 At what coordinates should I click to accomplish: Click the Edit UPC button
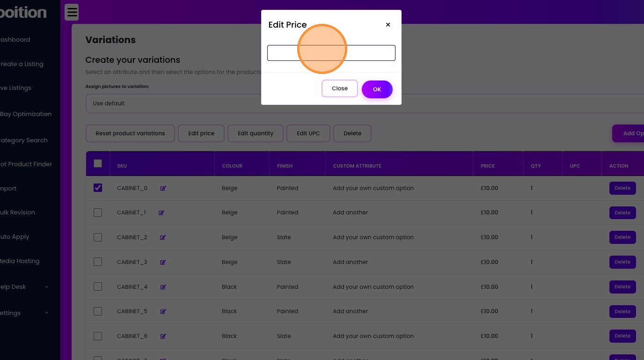click(x=308, y=133)
